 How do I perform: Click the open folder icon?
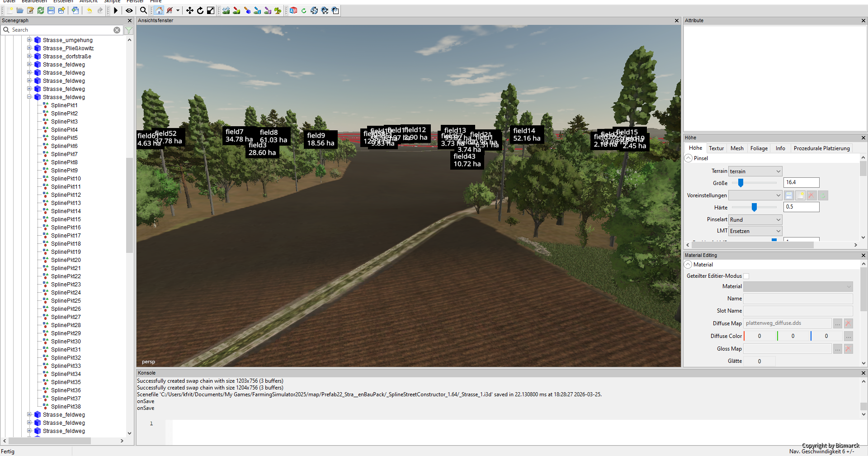click(20, 10)
